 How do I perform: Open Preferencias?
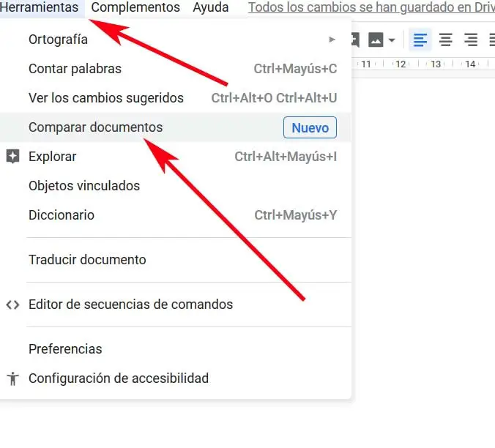click(176, 349)
